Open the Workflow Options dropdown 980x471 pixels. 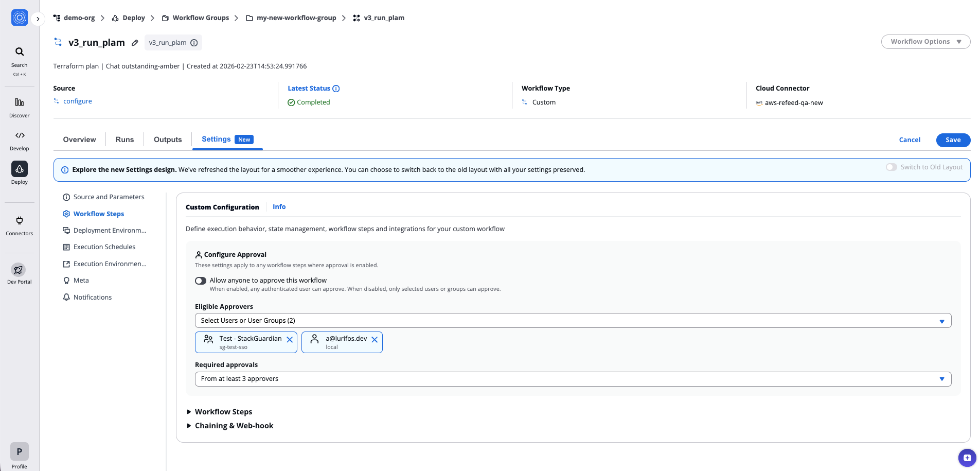pyautogui.click(x=925, y=41)
